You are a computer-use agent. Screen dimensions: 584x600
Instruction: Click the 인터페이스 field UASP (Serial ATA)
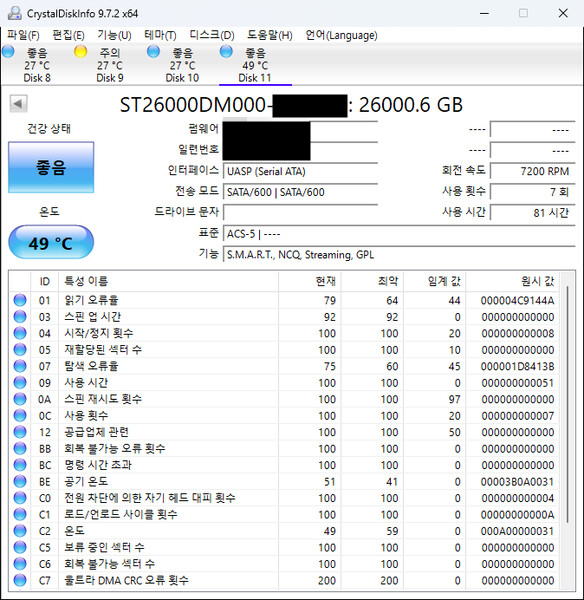pos(300,171)
